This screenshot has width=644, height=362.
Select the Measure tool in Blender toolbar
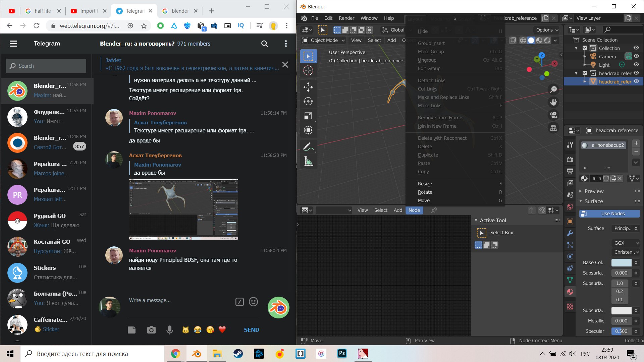coord(308,161)
